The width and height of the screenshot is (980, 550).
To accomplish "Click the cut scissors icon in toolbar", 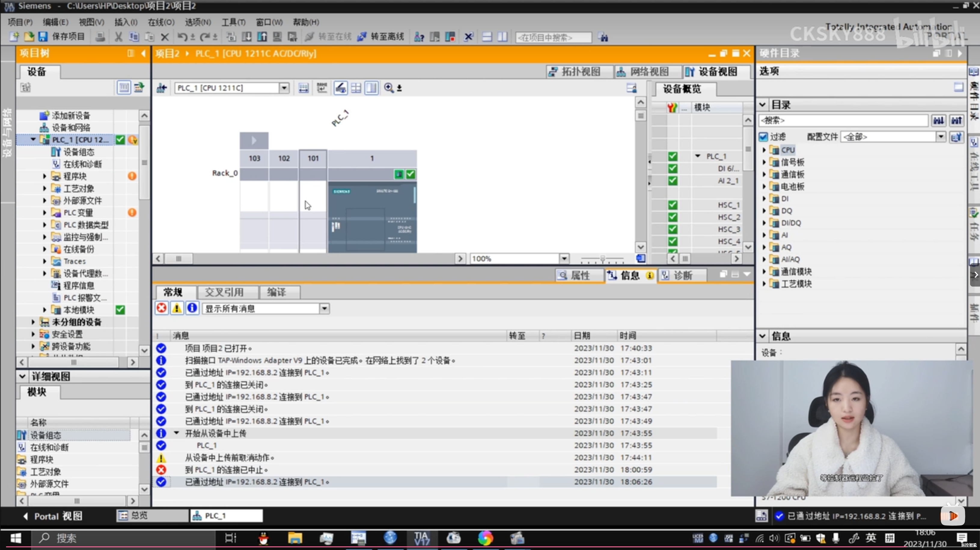I will pos(118,37).
